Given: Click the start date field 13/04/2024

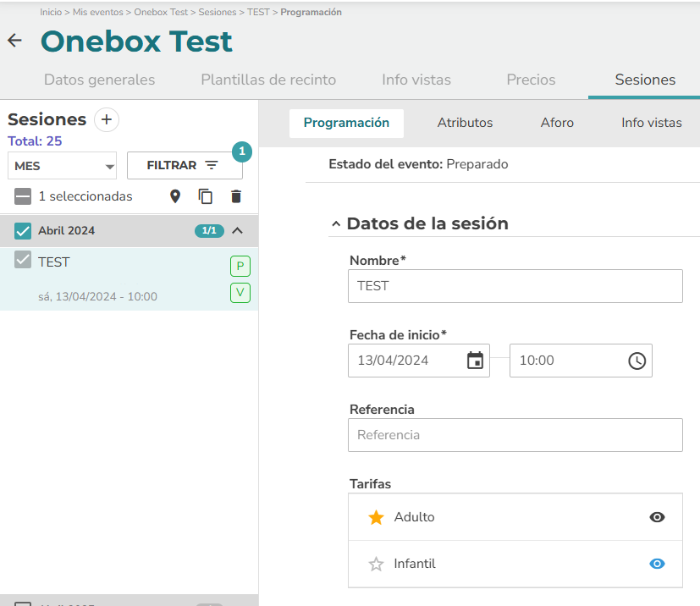Looking at the screenshot, I should pos(419,361).
